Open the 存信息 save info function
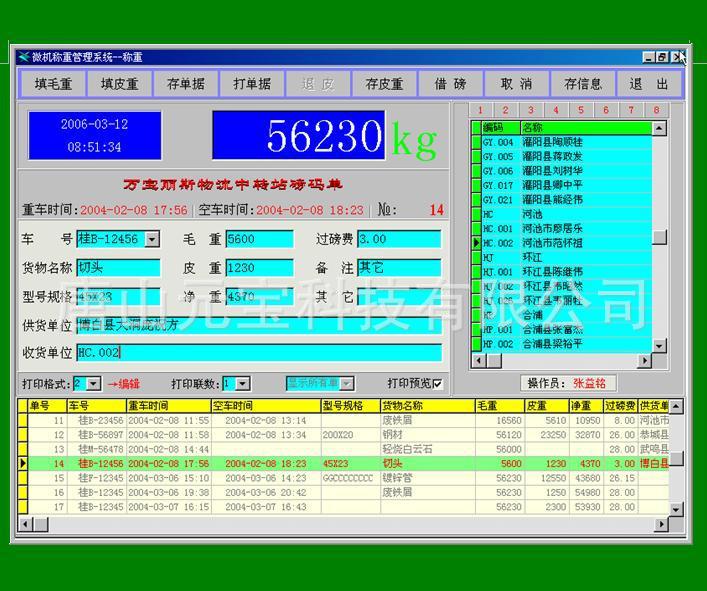The width and height of the screenshot is (707, 591). [x=583, y=84]
